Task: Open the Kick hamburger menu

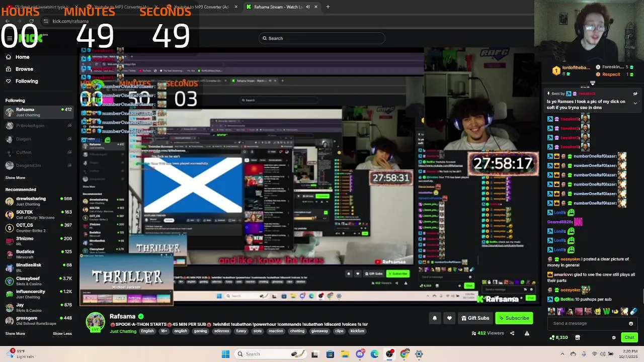Action: 9,38
